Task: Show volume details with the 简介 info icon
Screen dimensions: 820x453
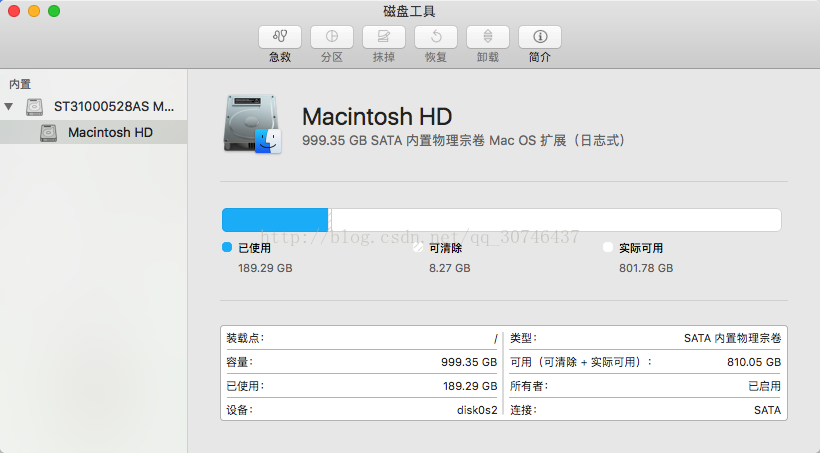Action: pyautogui.click(x=540, y=37)
